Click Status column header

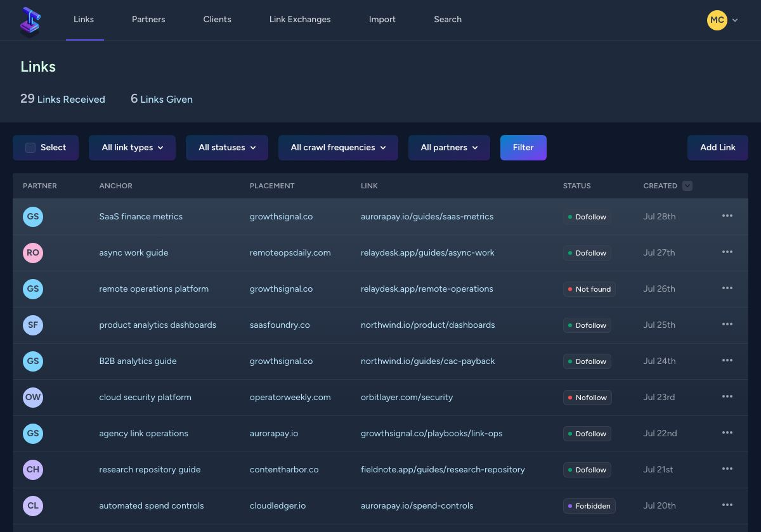tap(576, 186)
